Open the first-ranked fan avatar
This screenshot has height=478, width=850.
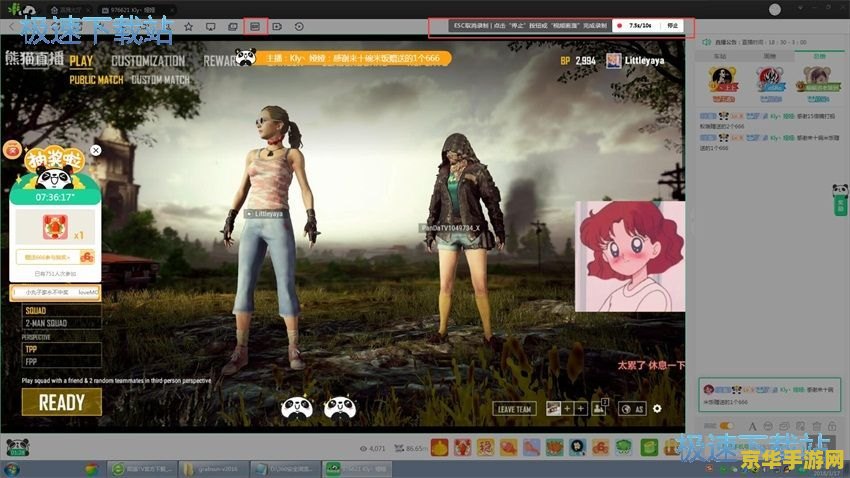point(723,80)
